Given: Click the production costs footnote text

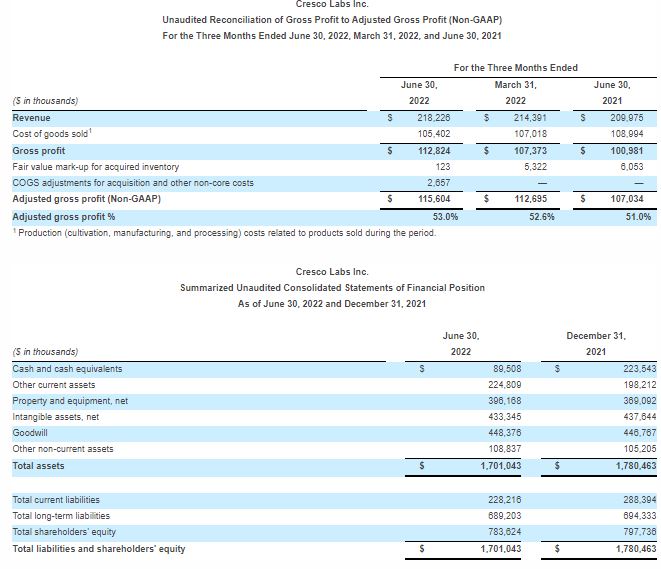Looking at the screenshot, I should tap(223, 232).
